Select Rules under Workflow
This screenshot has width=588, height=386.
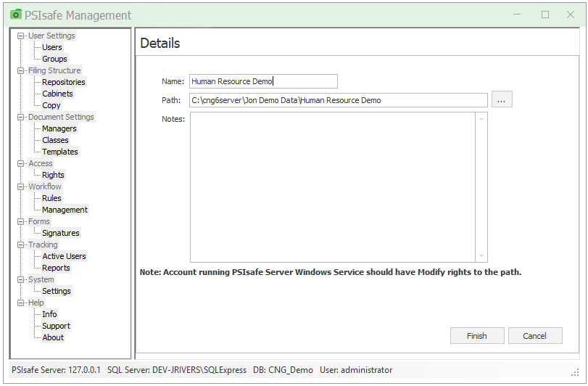[x=51, y=198]
